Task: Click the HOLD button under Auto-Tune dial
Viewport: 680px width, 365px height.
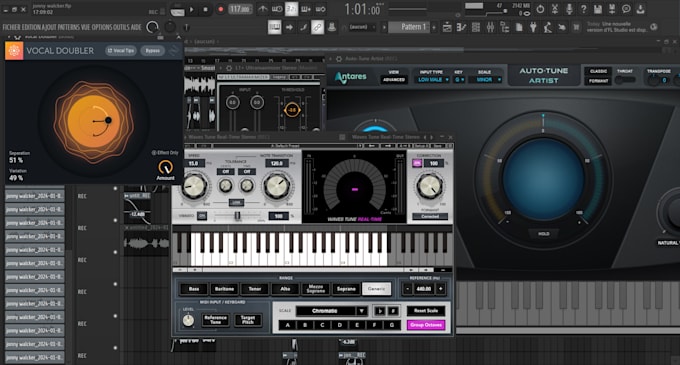Action: [544, 234]
